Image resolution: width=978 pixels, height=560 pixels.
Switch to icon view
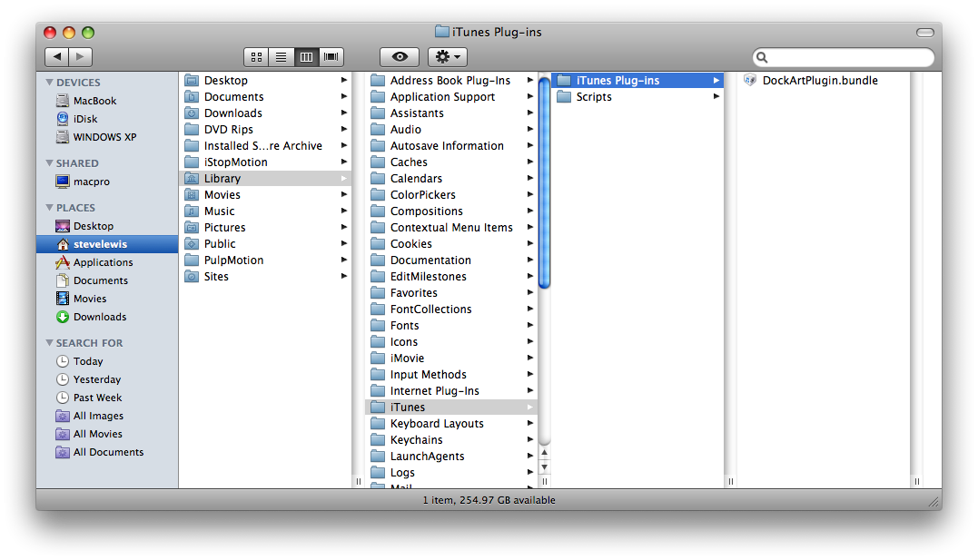click(x=256, y=57)
